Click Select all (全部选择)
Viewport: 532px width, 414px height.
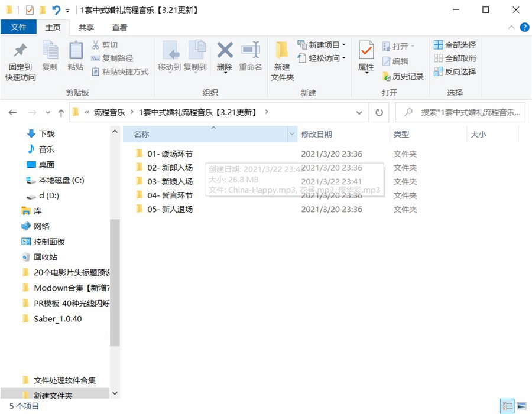click(455, 45)
